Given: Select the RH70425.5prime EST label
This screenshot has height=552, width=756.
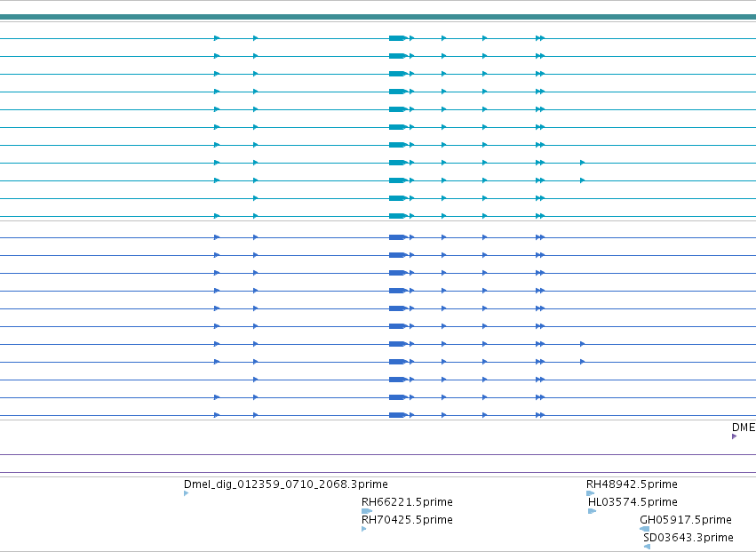Looking at the screenshot, I should (x=407, y=520).
